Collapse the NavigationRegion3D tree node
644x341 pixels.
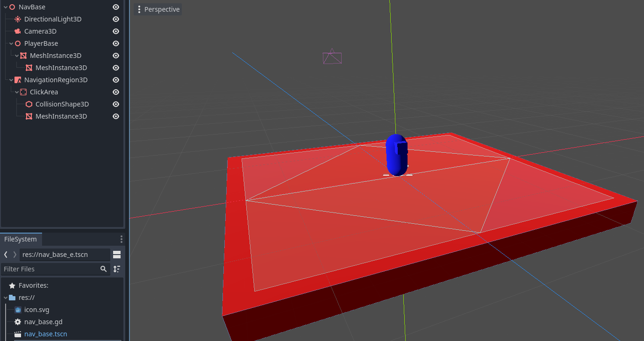pyautogui.click(x=11, y=80)
